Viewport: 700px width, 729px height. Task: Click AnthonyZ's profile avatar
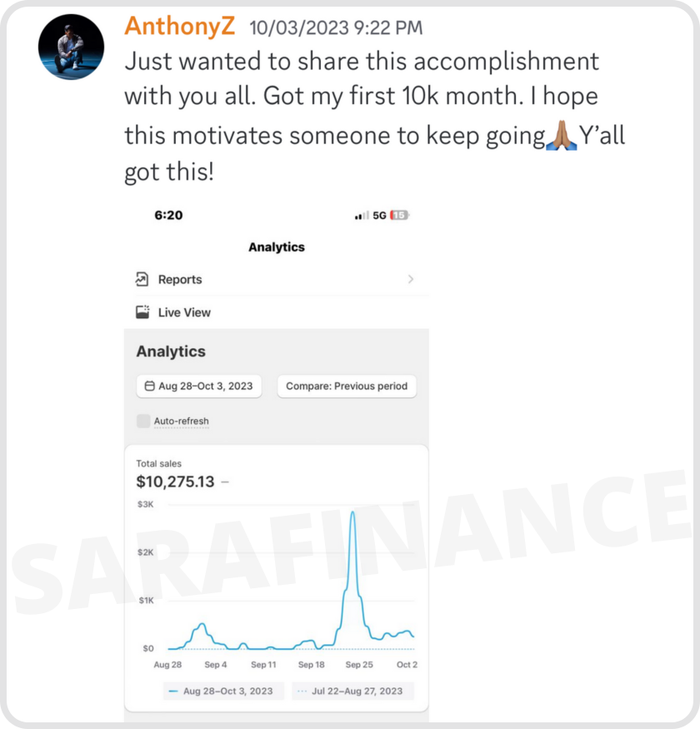click(x=72, y=47)
